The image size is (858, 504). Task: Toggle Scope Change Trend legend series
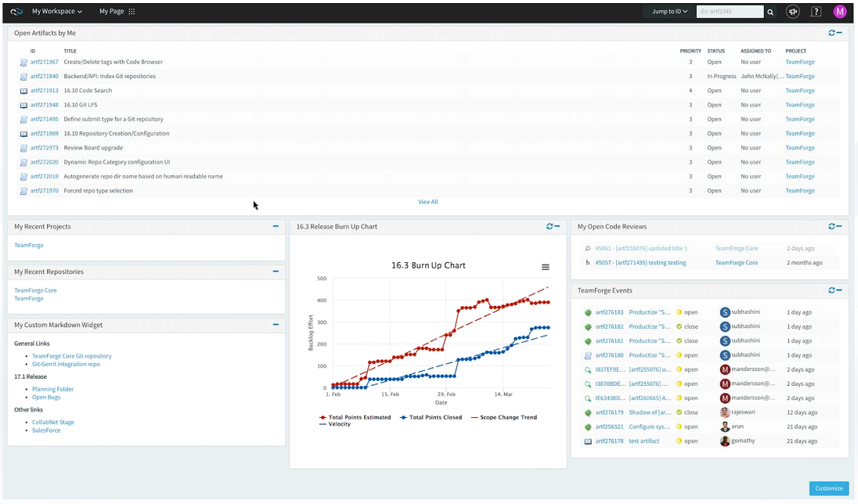tap(504, 417)
